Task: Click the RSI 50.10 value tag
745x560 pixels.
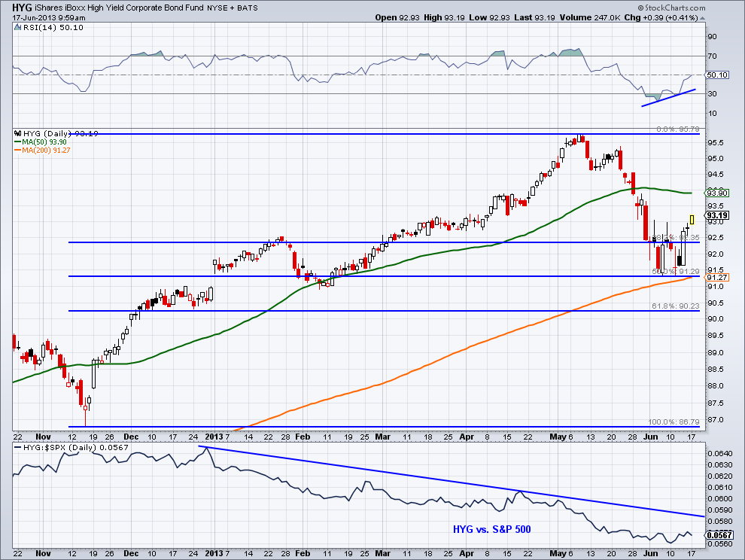Action: 716,75
